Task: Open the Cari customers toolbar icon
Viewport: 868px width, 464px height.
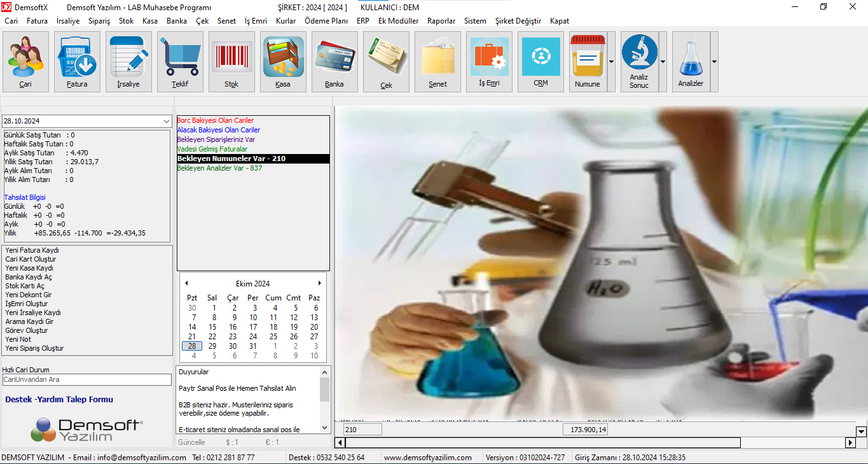Action: 25,62
